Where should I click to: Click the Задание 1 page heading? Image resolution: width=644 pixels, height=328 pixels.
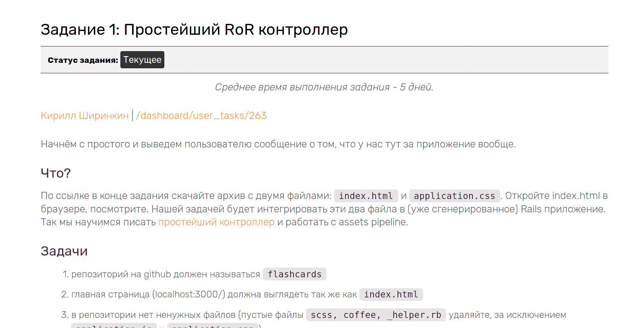(194, 30)
